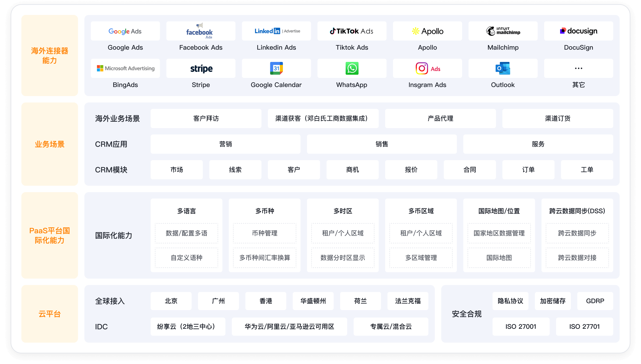Image resolution: width=641 pixels, height=364 pixels.
Task: Select the DocuSign logo
Action: pyautogui.click(x=578, y=31)
